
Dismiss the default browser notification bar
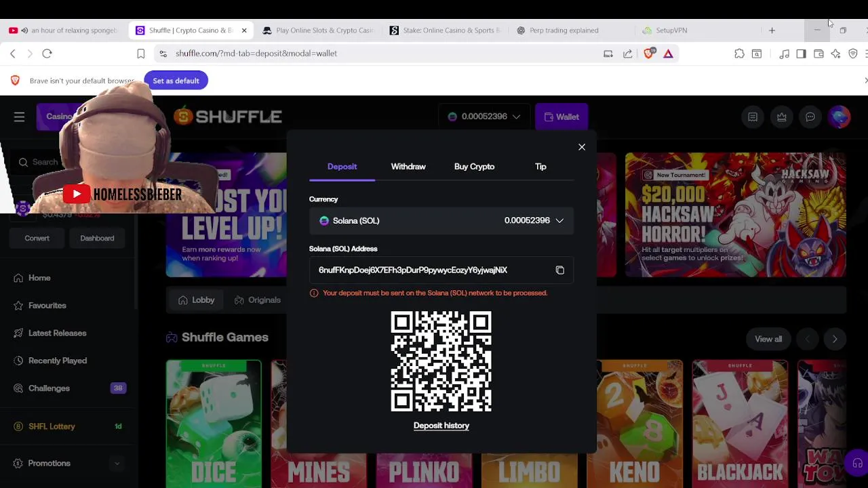tap(865, 81)
